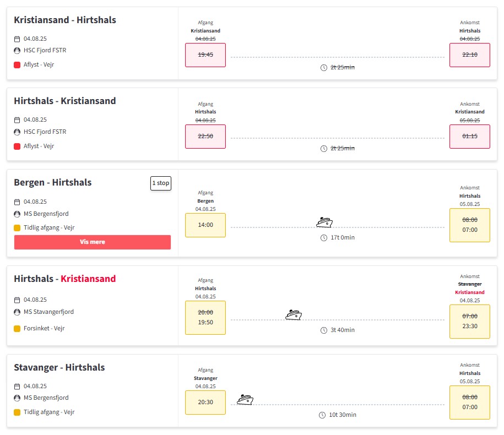Select the Stavanger - Hirtshals route title
This screenshot has width=504, height=435.
pyautogui.click(x=59, y=368)
